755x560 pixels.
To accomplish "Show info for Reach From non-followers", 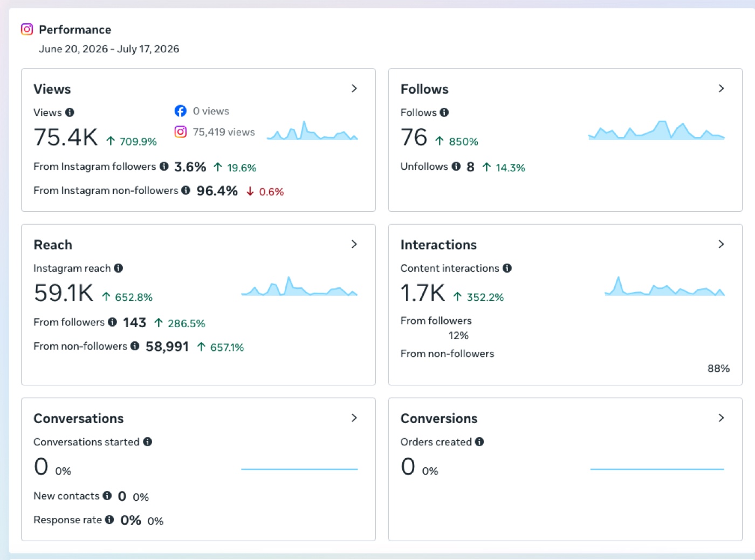I will (135, 346).
